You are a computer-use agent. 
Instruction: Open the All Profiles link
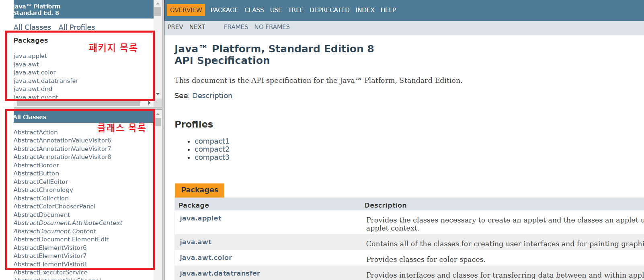pyautogui.click(x=77, y=27)
